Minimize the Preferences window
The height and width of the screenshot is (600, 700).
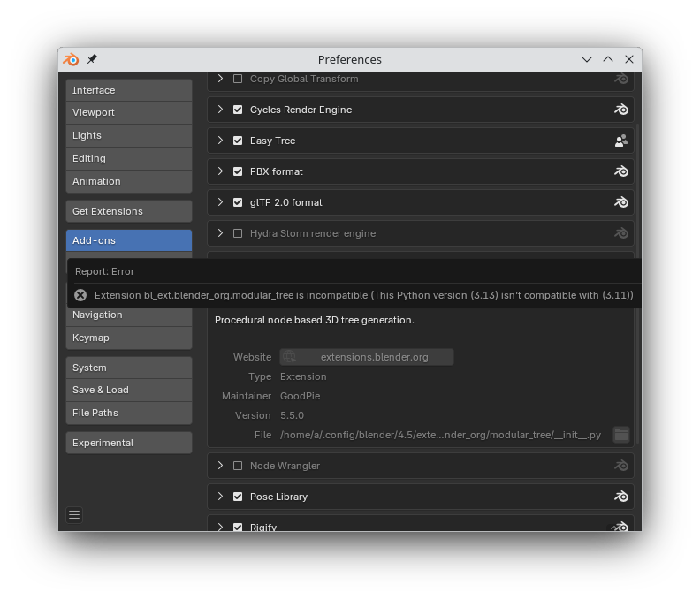(x=587, y=59)
